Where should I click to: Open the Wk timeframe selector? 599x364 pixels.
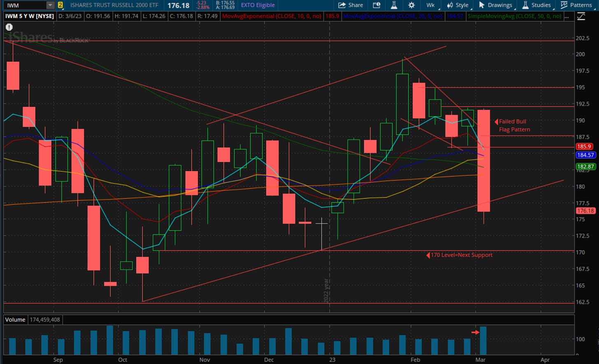pyautogui.click(x=430, y=5)
